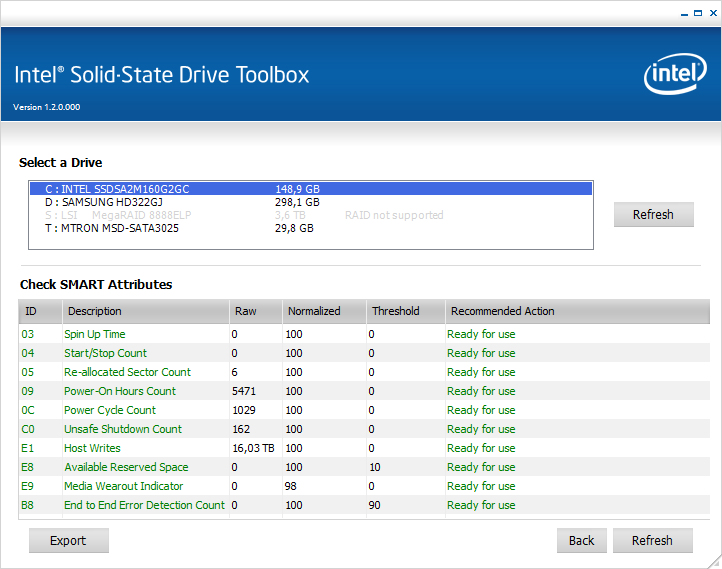Click Ready for use in Spin Up Time row

click(x=481, y=334)
